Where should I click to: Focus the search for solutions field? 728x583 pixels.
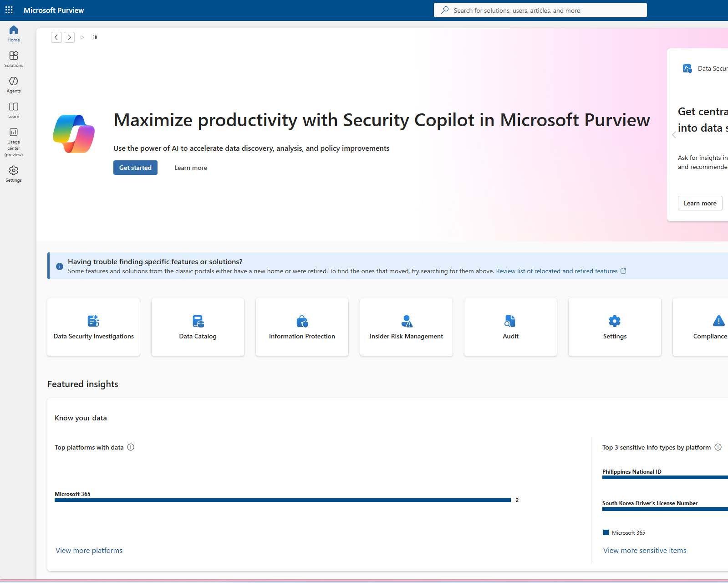click(540, 10)
